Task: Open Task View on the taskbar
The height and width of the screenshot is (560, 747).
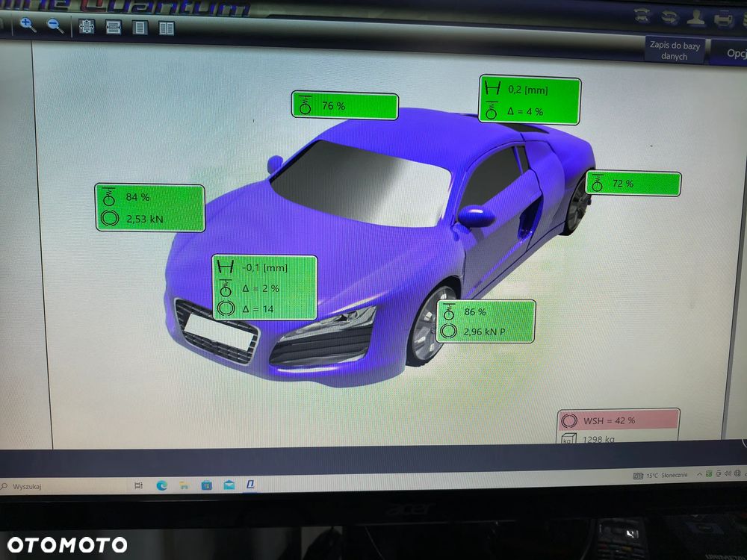Action: click(x=138, y=485)
